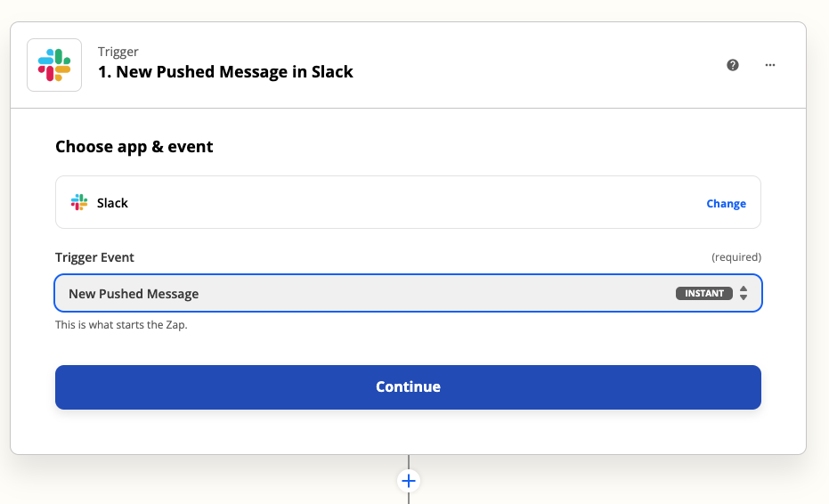Viewport: 829px width, 504px height.
Task: Click the Slack app name text
Action: click(x=113, y=203)
